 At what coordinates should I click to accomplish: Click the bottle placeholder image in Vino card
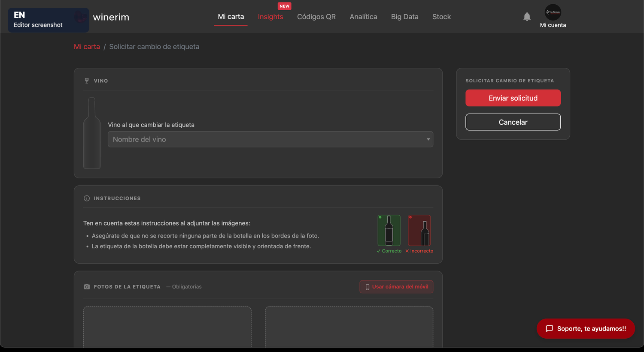(92, 133)
